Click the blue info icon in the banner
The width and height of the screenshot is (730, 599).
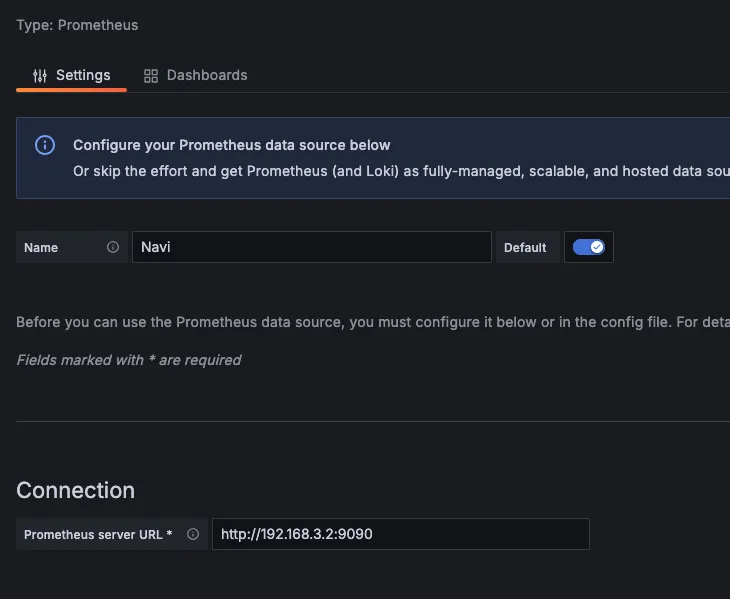[45, 145]
